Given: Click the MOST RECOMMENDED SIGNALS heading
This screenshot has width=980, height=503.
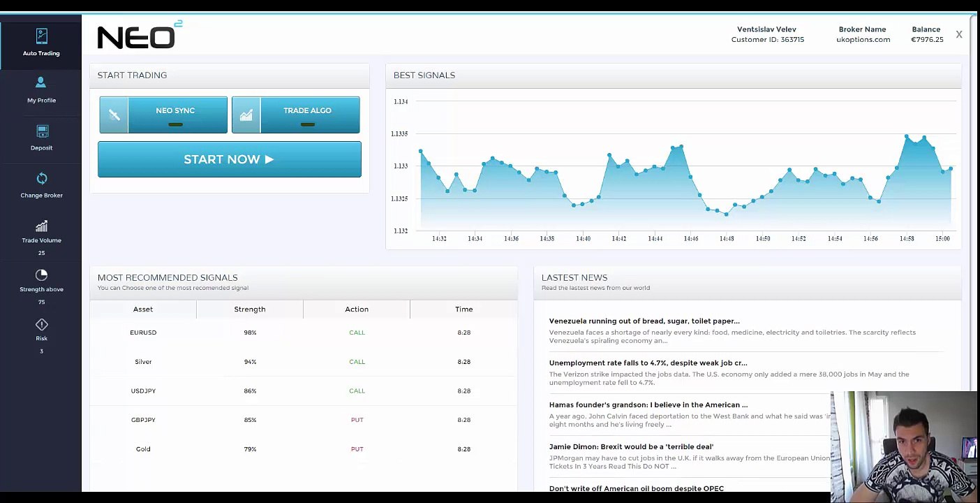Looking at the screenshot, I should coord(168,277).
